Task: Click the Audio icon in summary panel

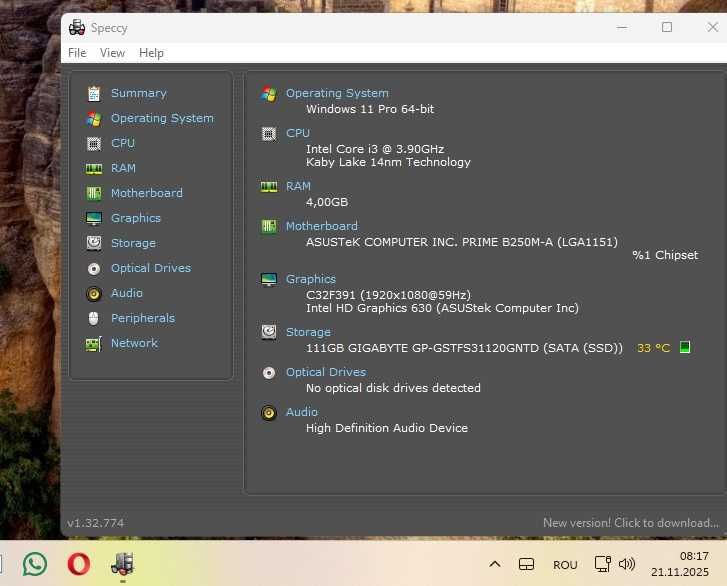Action: pos(269,413)
